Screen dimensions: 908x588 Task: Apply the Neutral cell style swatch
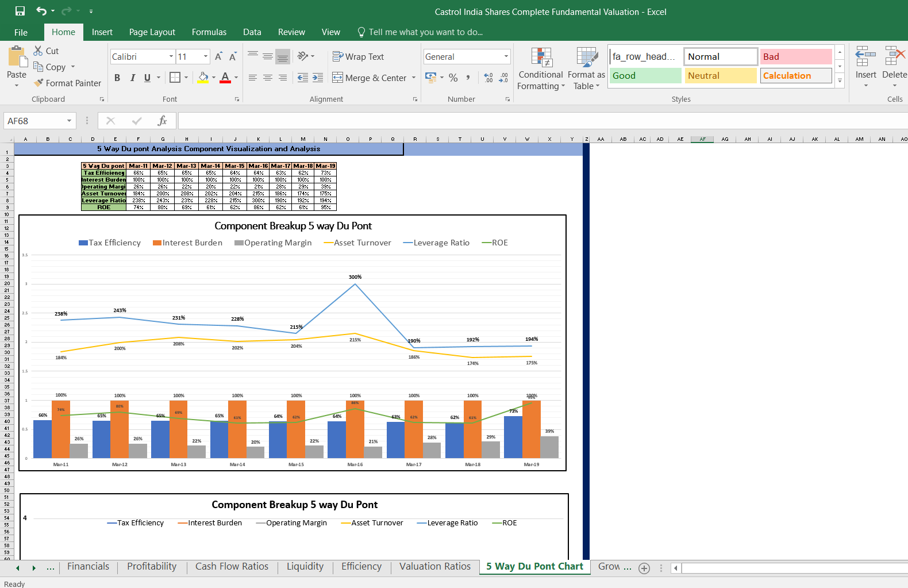[721, 75]
